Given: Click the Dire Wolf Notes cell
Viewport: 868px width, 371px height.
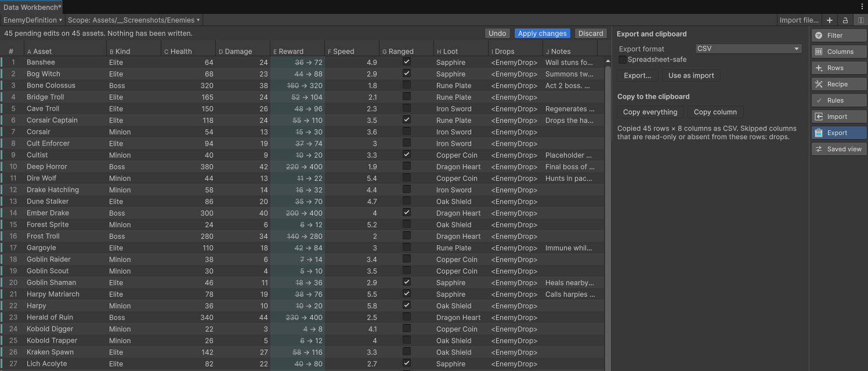Looking at the screenshot, I should point(570,178).
